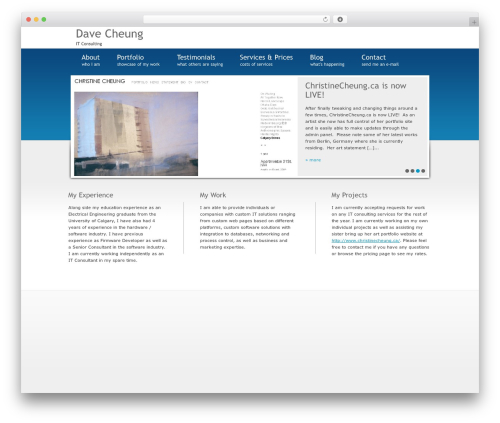Click the yellow minimize window dot
The height and width of the screenshot is (423, 500).
click(x=36, y=19)
